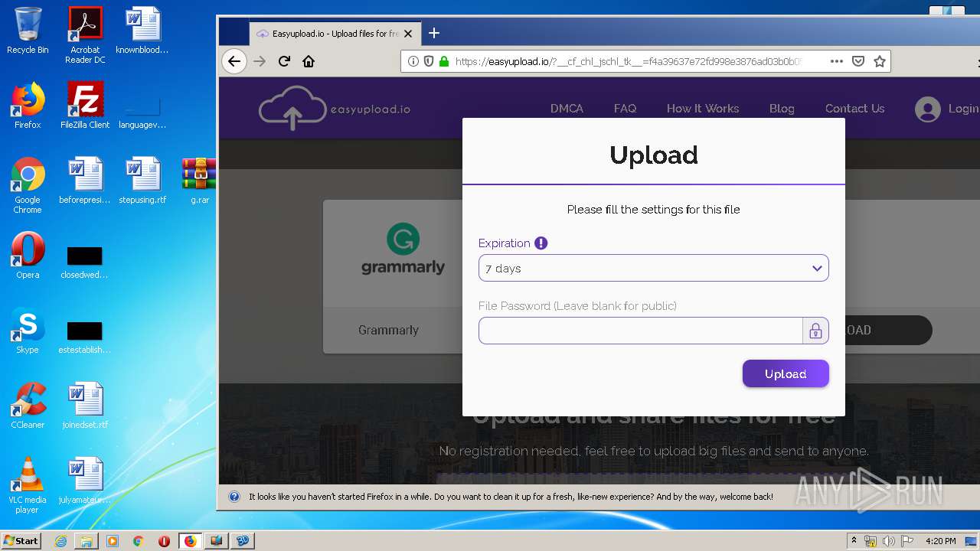Open Windows Media Player from taskbar

pyautogui.click(x=113, y=541)
